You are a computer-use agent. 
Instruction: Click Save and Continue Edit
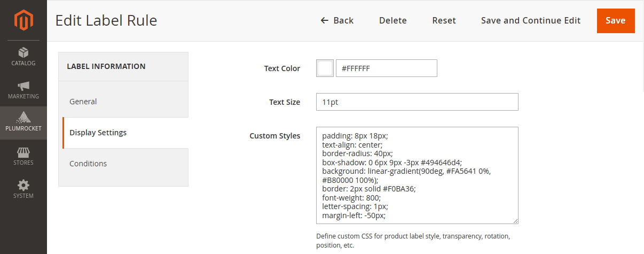click(530, 20)
